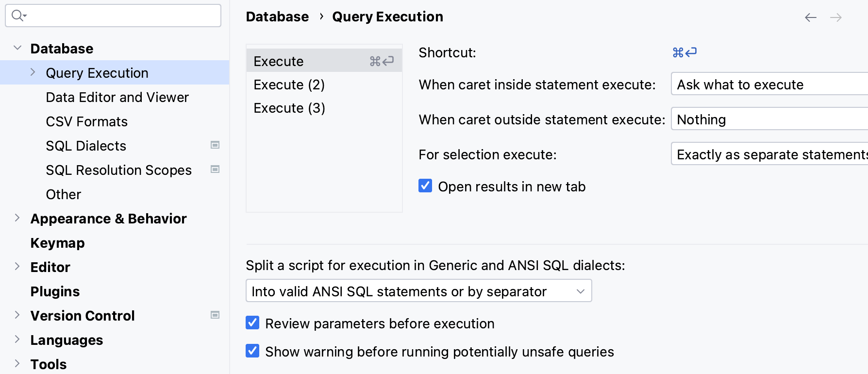Open the Nothing dropdown for caret outside statement
Viewport: 868px width, 374px height.
point(767,119)
